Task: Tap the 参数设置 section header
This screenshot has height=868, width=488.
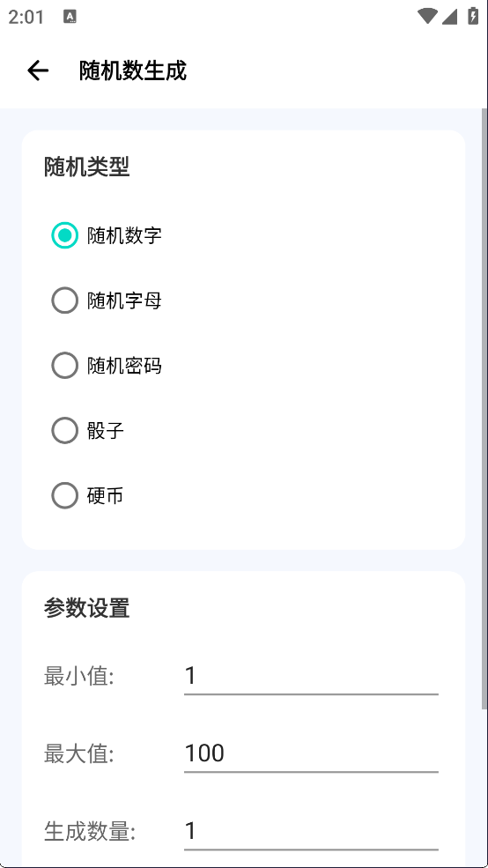Action: (x=87, y=608)
